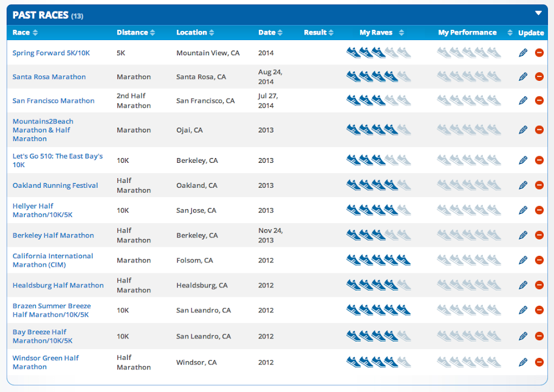Set third performance shoe for Oakland Running Festival
554x392 pixels.
click(469, 185)
